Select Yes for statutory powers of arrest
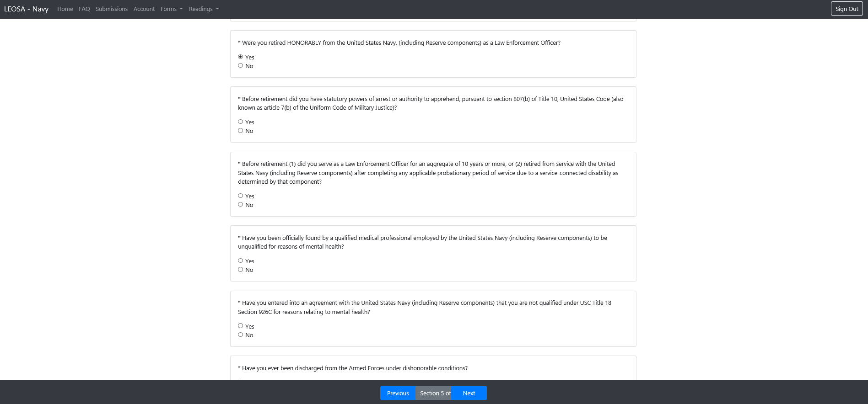The height and width of the screenshot is (404, 868). pyautogui.click(x=241, y=122)
